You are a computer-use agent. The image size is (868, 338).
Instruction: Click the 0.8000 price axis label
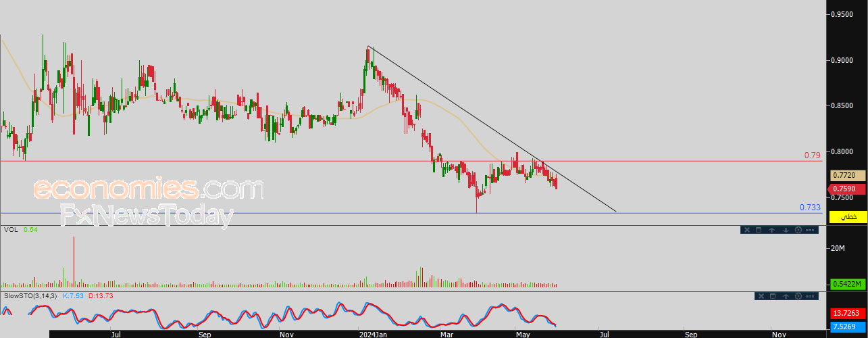(x=841, y=152)
